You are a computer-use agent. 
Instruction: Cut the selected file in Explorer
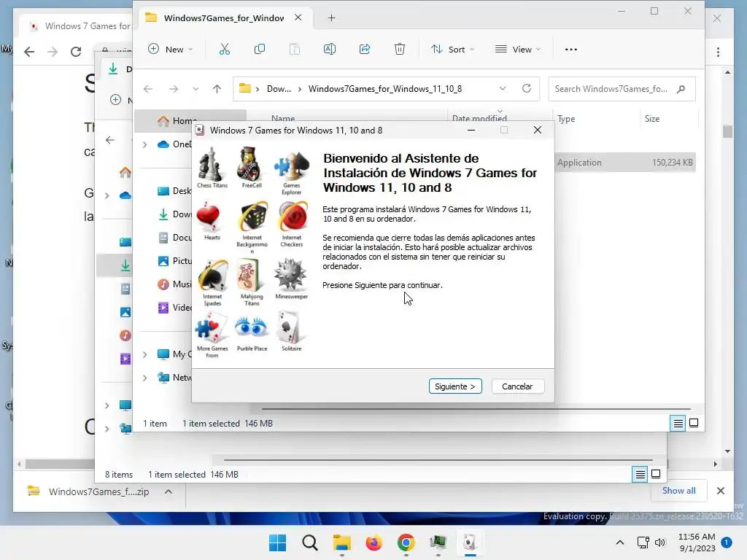click(225, 49)
